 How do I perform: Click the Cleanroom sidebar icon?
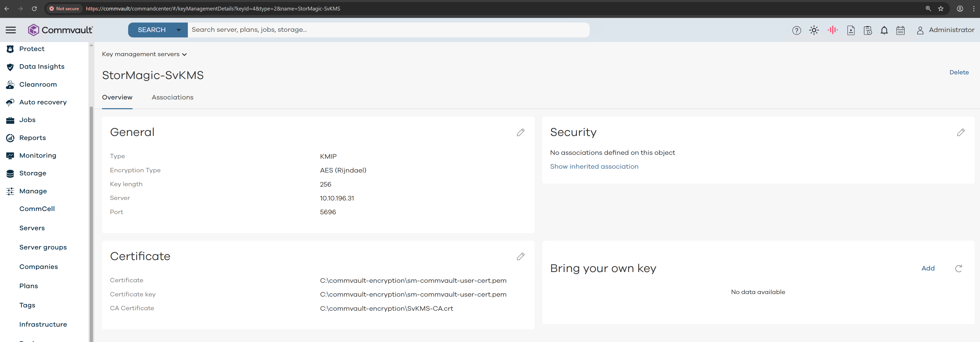(10, 84)
